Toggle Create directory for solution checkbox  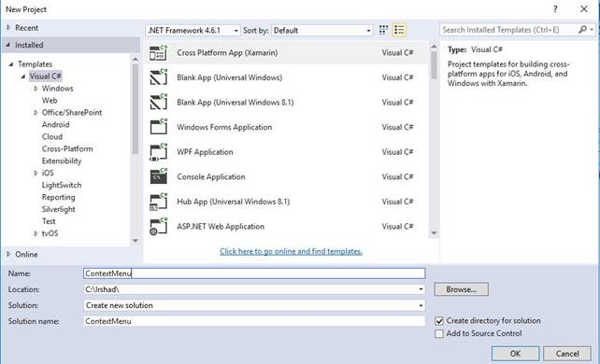(439, 321)
